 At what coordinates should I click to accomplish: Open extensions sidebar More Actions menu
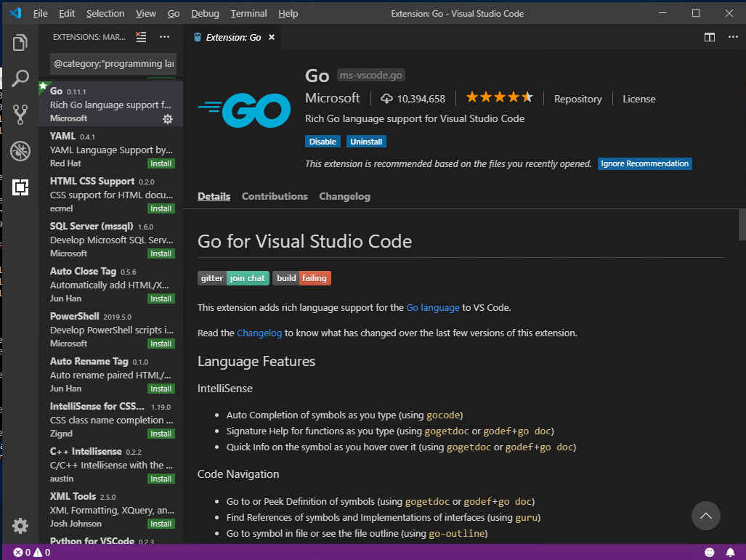[164, 36]
